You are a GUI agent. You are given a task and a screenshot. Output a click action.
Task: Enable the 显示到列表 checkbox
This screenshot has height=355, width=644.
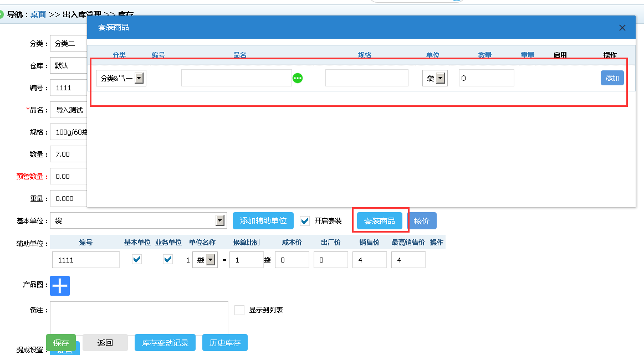239,310
